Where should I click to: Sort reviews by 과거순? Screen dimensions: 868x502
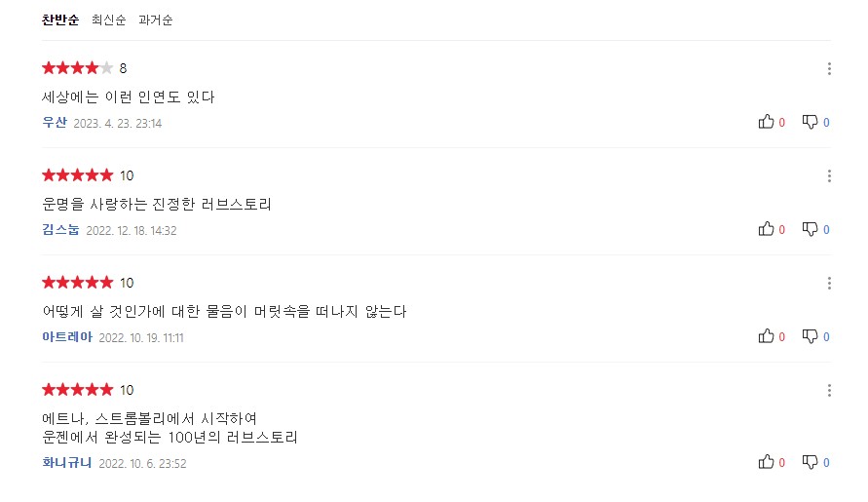pos(156,19)
